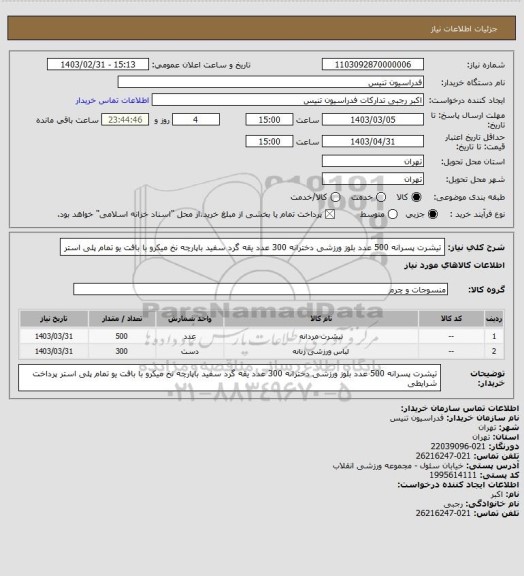Click the response deadline date 1403/03/05

373,120
